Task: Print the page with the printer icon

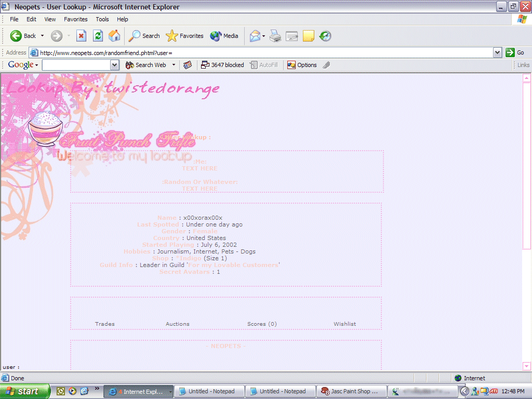Action: [x=275, y=36]
